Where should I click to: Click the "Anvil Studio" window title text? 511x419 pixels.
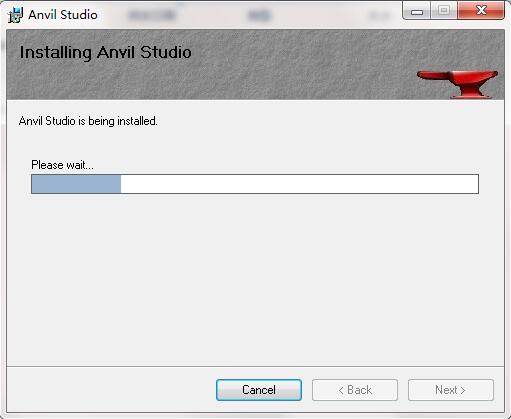pyautogui.click(x=63, y=15)
